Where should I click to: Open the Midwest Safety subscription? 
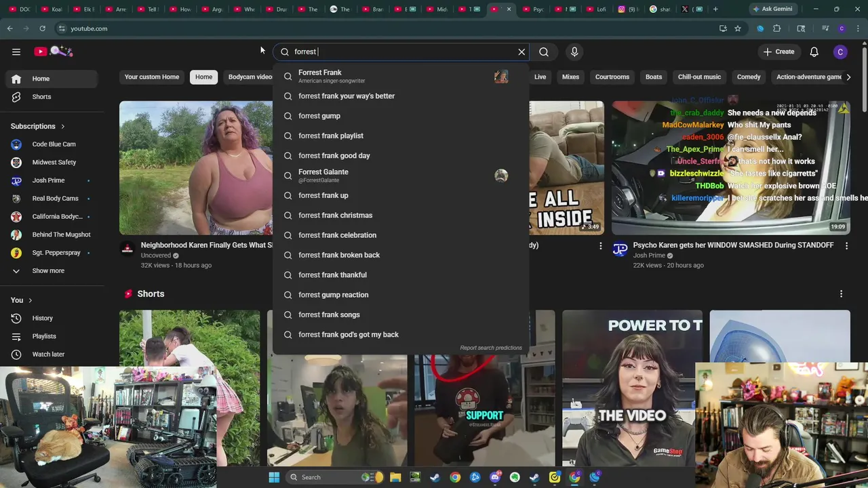pyautogui.click(x=52, y=162)
